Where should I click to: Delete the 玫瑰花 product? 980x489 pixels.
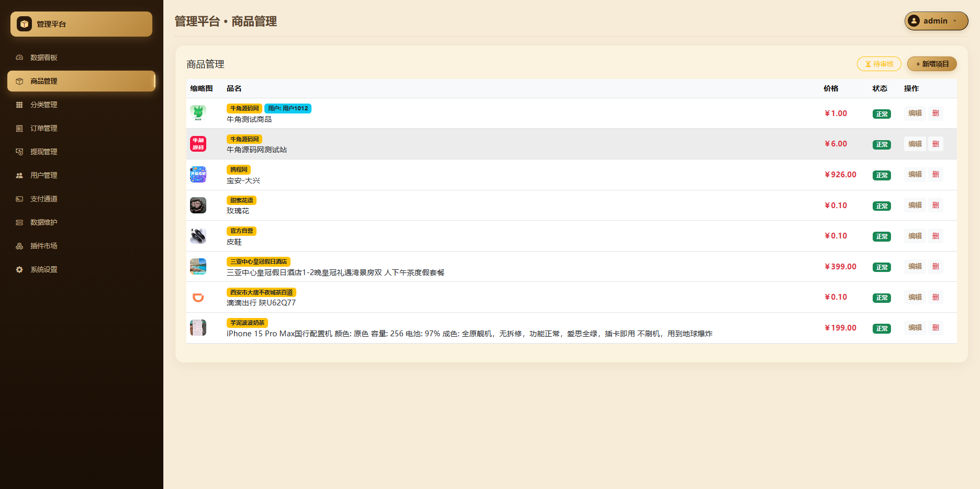pyautogui.click(x=936, y=205)
